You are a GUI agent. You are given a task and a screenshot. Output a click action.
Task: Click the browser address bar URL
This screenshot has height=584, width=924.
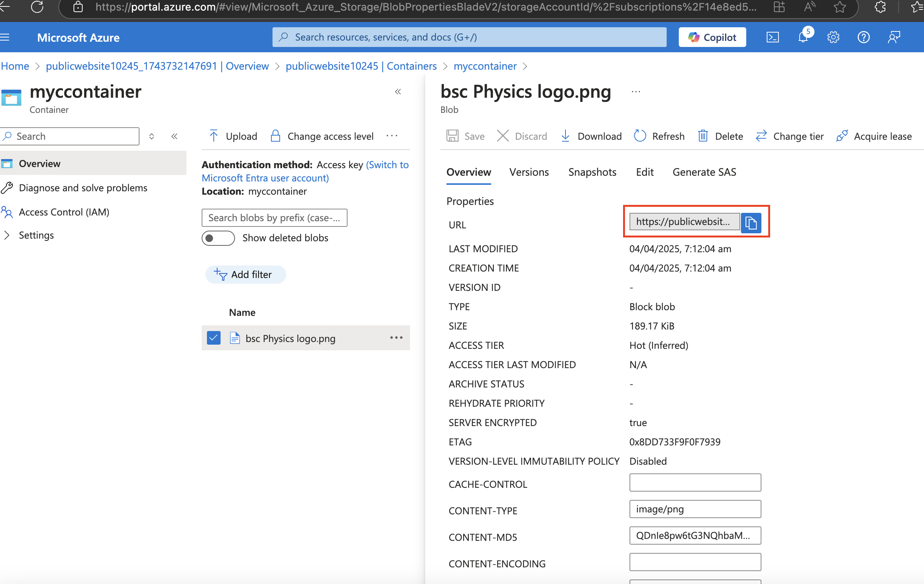(x=426, y=6)
